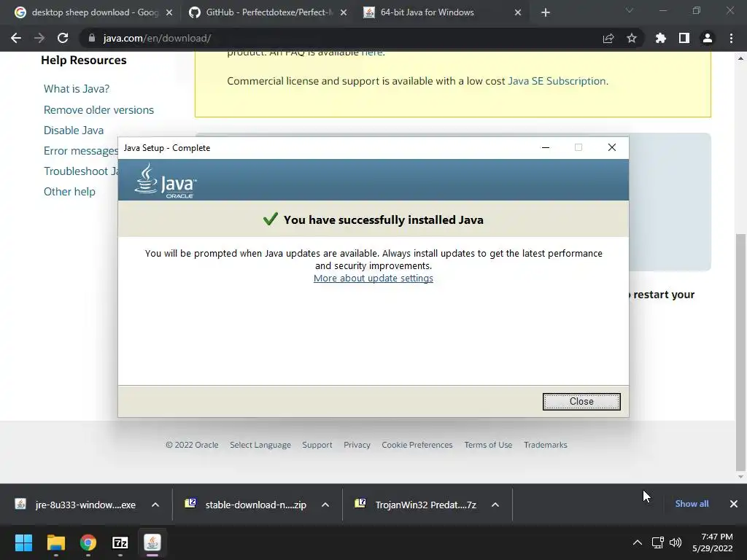
Task: Expand options for stable-download zip
Action: pyautogui.click(x=325, y=505)
